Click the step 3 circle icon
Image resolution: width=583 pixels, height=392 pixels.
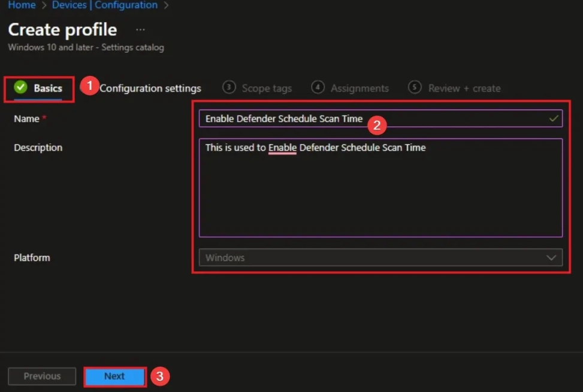point(229,87)
